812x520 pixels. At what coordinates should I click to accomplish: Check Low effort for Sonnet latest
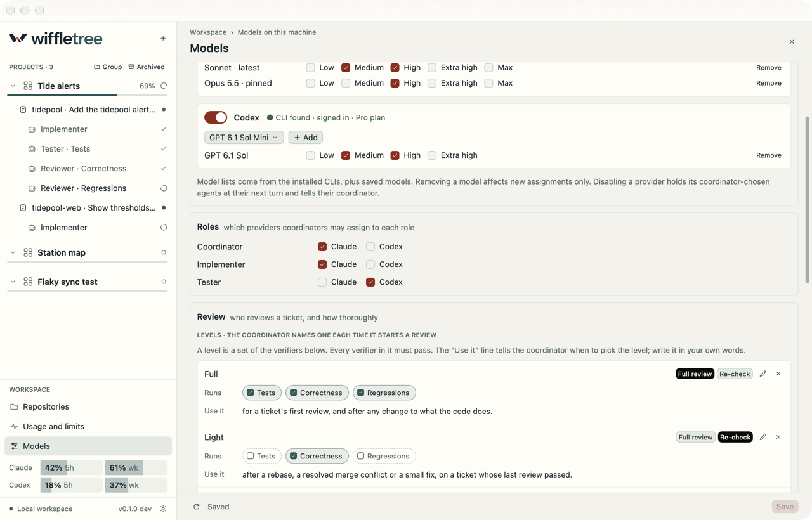pos(310,67)
